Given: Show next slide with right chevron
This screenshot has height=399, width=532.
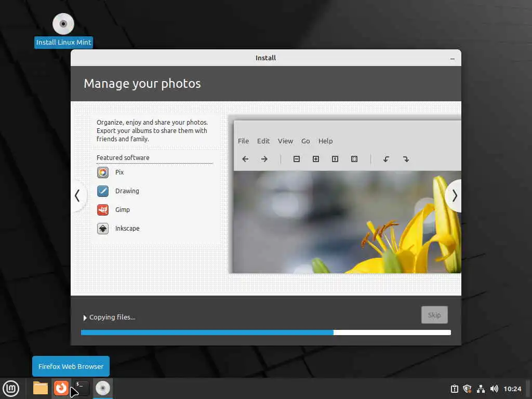Looking at the screenshot, I should pyautogui.click(x=454, y=196).
